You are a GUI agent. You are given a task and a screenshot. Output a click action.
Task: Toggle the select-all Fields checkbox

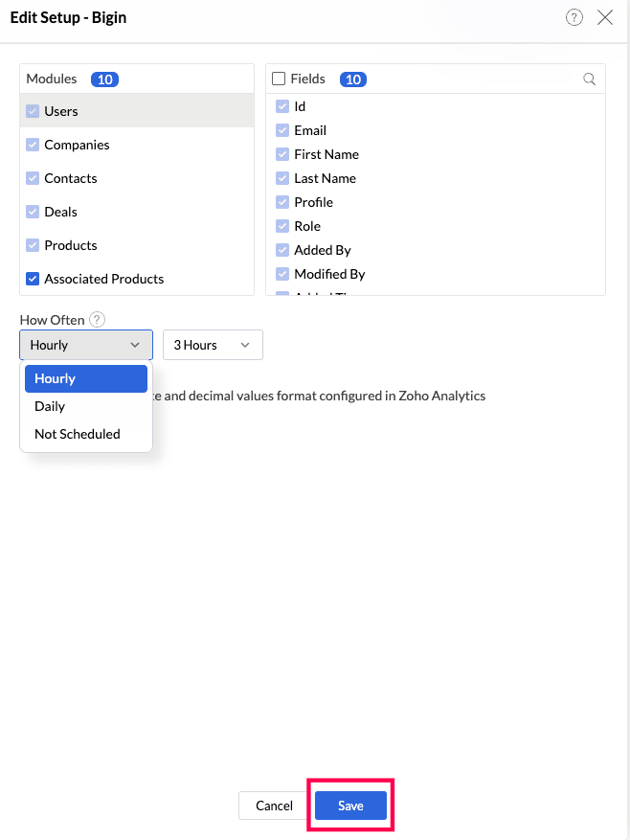point(279,79)
